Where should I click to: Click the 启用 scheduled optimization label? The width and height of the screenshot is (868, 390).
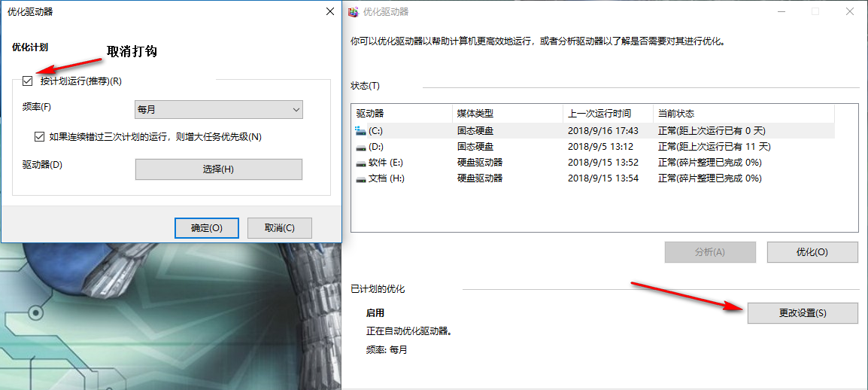pos(375,313)
